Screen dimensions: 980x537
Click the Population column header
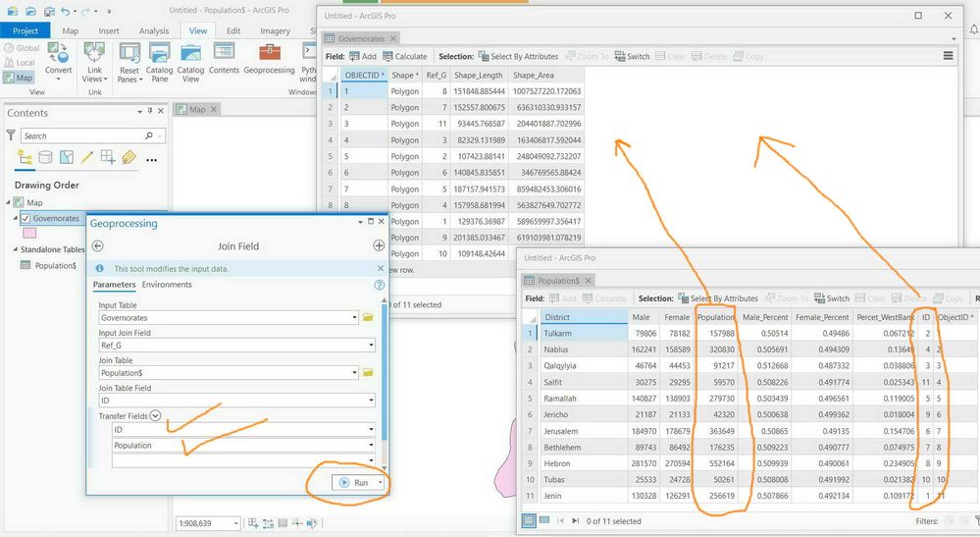point(715,317)
